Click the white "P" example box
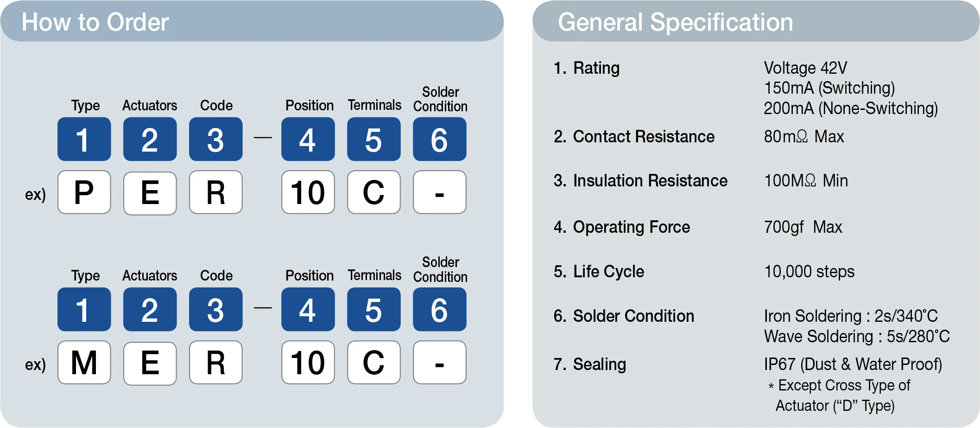This screenshot has width=980, height=428. click(84, 192)
